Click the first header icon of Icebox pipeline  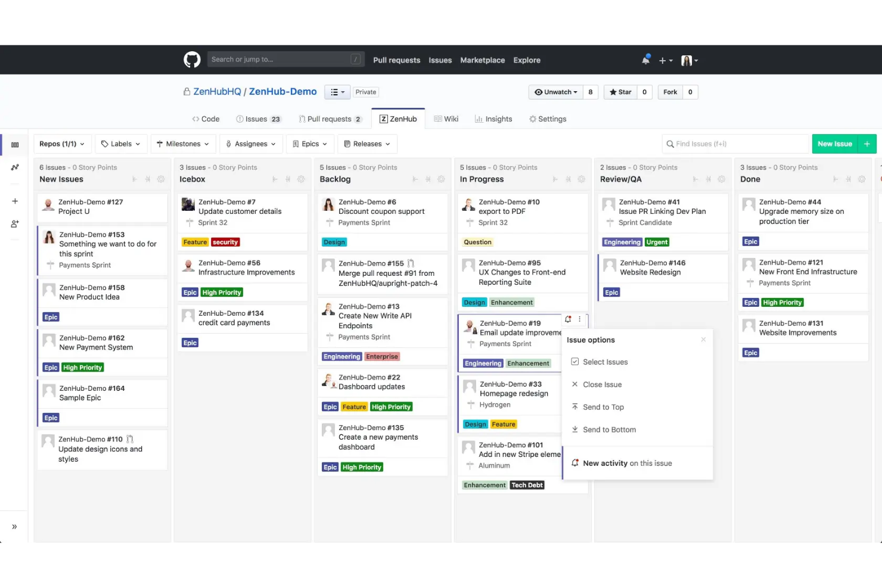pyautogui.click(x=275, y=179)
